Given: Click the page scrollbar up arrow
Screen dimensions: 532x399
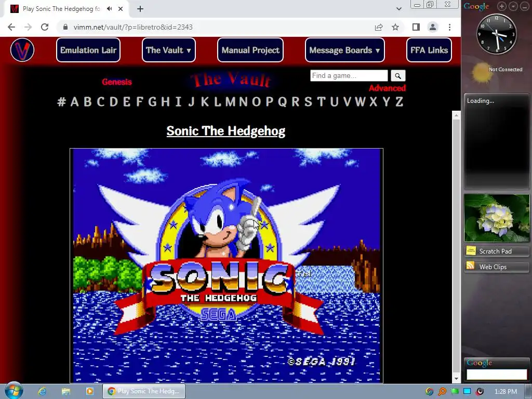Looking at the screenshot, I should tap(456, 115).
